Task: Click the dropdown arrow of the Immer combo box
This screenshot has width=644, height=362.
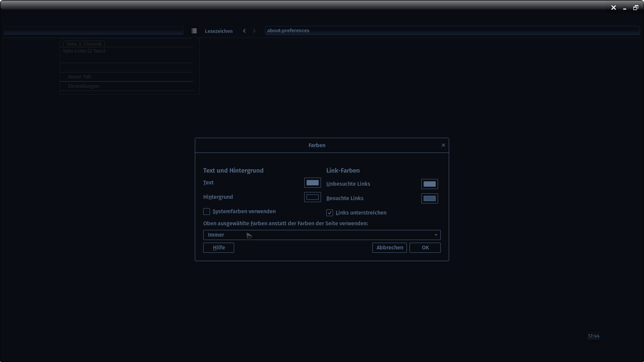Action: click(x=436, y=235)
